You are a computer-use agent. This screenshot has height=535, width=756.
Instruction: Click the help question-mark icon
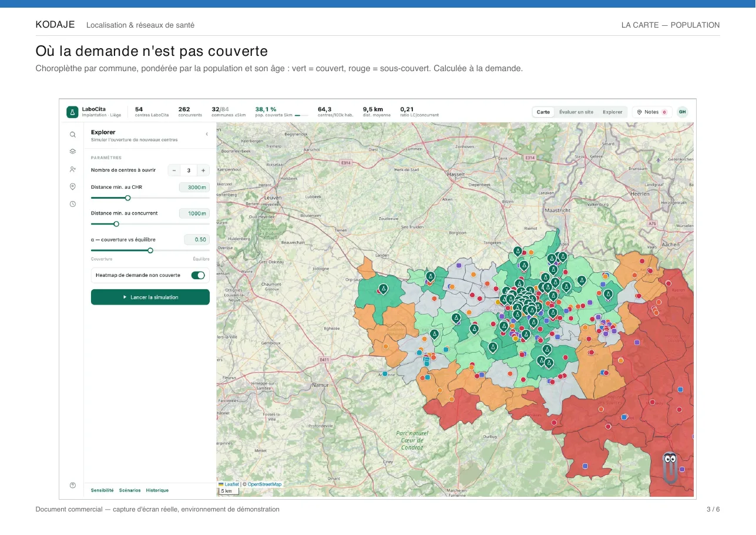pos(73,485)
